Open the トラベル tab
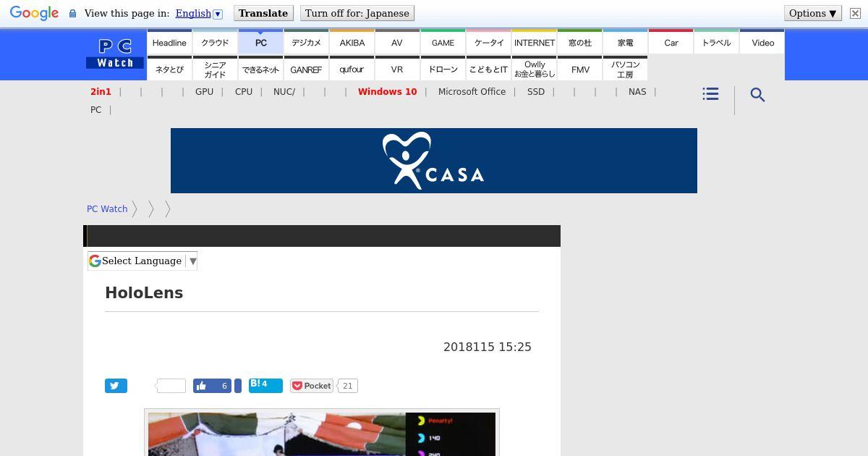Image resolution: width=868 pixels, height=456 pixels. pyautogui.click(x=716, y=43)
